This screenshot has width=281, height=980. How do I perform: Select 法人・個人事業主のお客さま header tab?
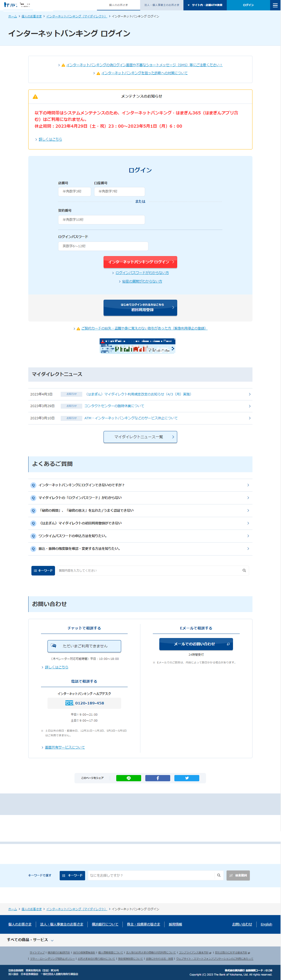pyautogui.click(x=162, y=5)
